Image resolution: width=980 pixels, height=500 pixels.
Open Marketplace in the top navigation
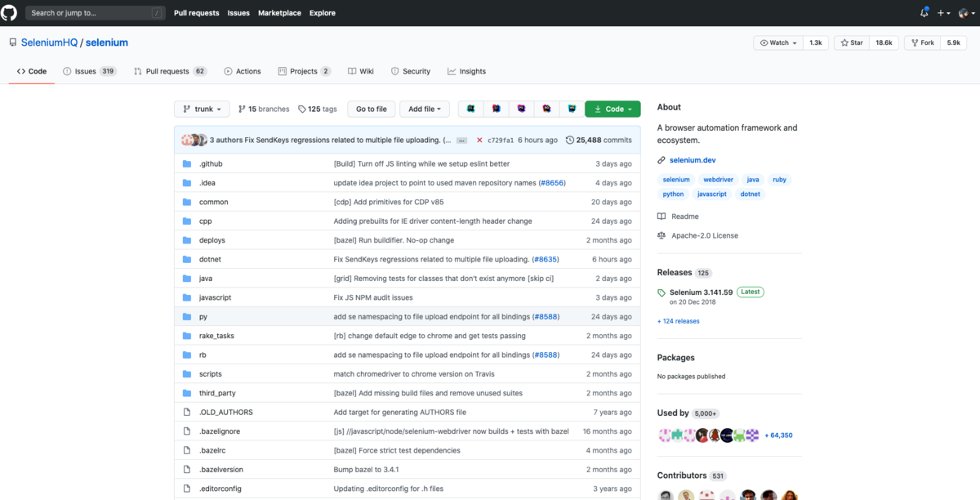tap(279, 13)
